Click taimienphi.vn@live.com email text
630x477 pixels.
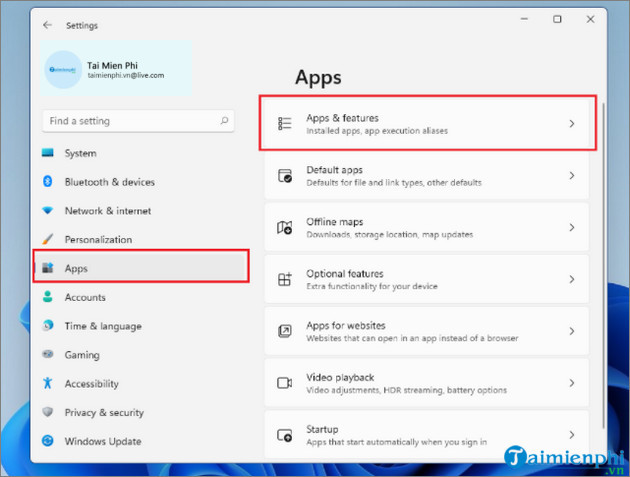(126, 76)
